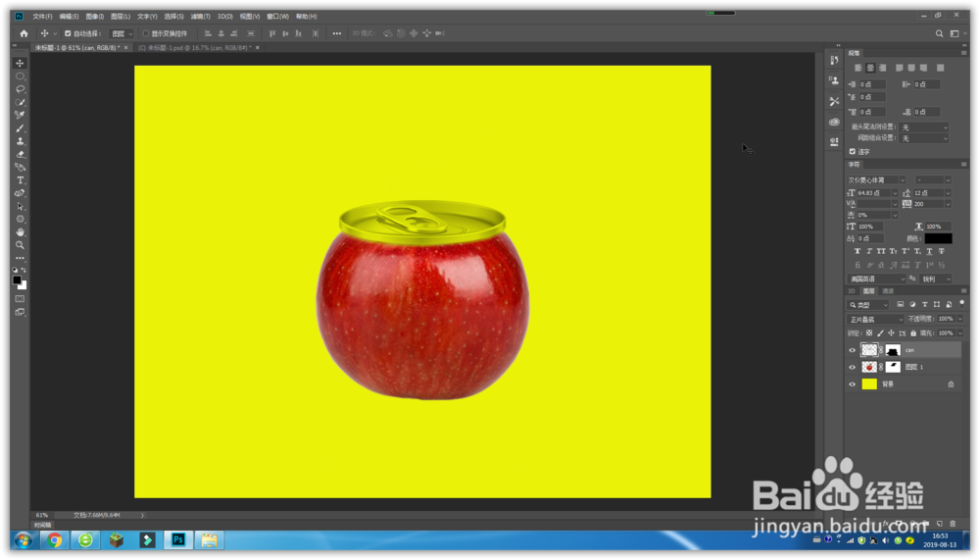Select the Clone Stamp tool
980x560 pixels.
pos(20,141)
